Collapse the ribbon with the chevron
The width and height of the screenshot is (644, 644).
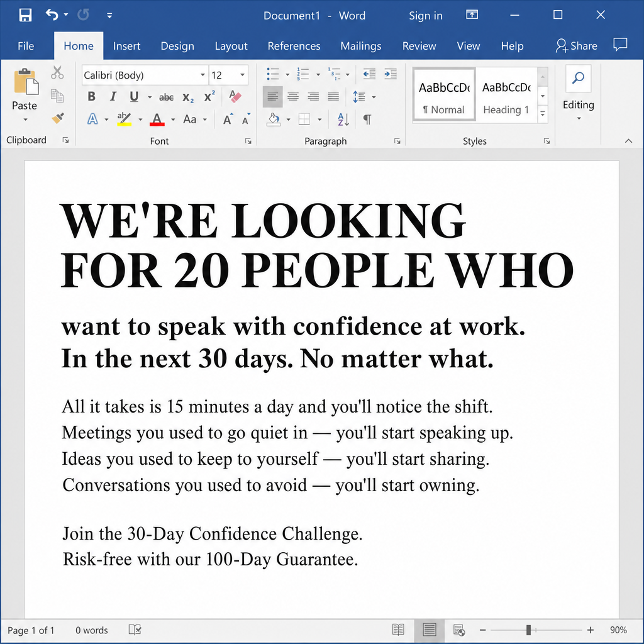(628, 141)
